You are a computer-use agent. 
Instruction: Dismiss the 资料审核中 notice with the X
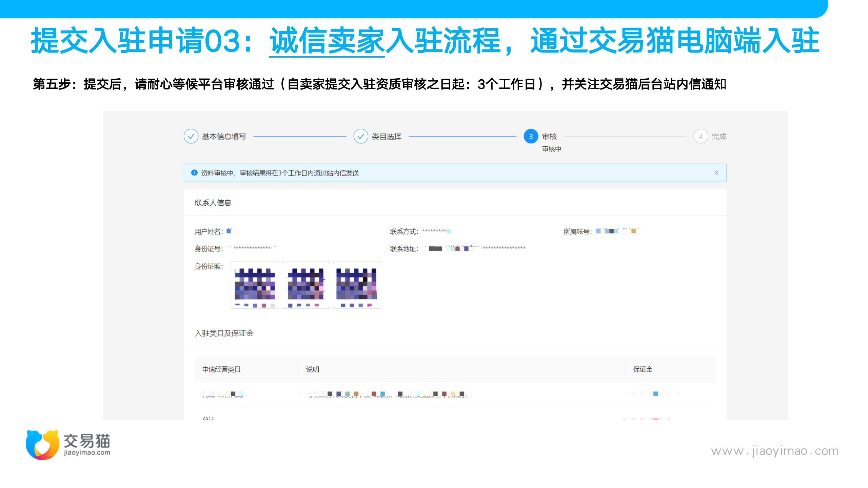pos(716,172)
